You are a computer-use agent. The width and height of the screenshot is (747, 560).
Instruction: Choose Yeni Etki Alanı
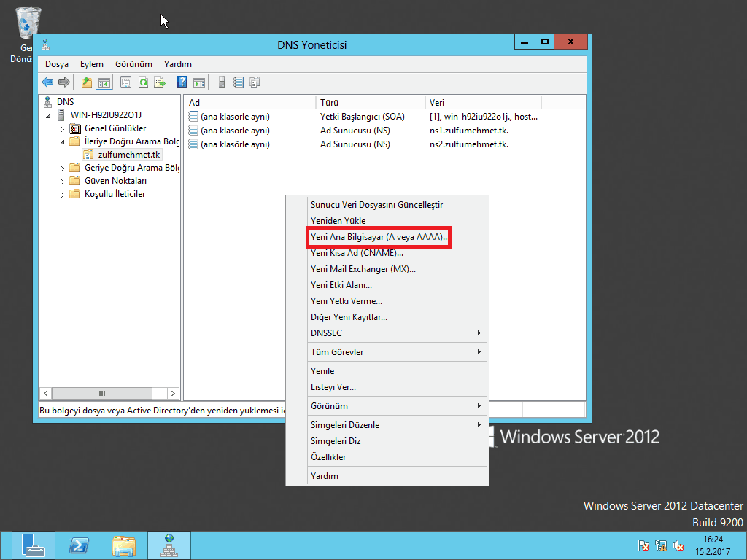(387, 285)
